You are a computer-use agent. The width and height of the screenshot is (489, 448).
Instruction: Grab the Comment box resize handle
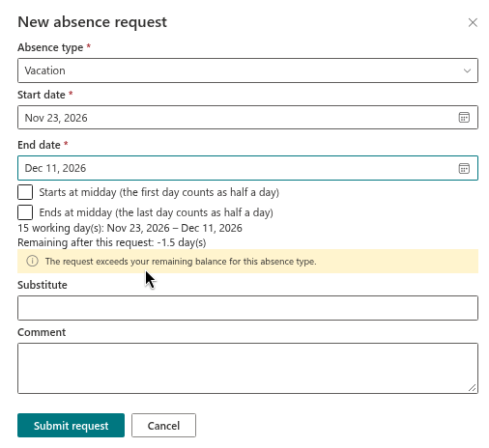click(472, 388)
